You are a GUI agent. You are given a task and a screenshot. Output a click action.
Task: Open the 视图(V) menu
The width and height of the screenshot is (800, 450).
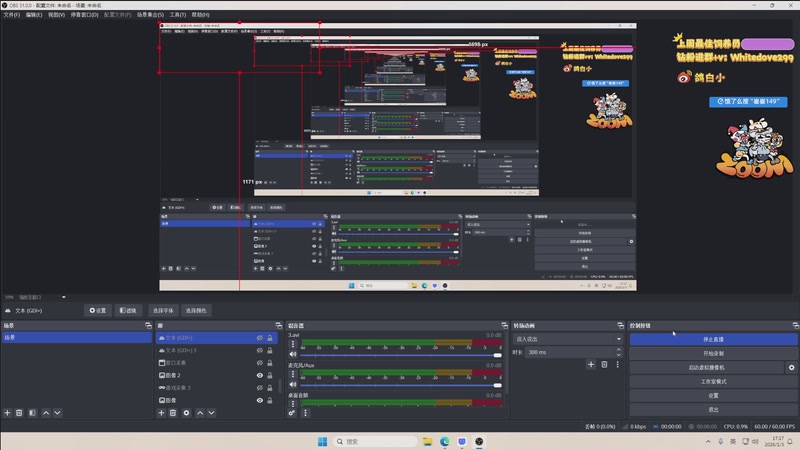(x=56, y=15)
